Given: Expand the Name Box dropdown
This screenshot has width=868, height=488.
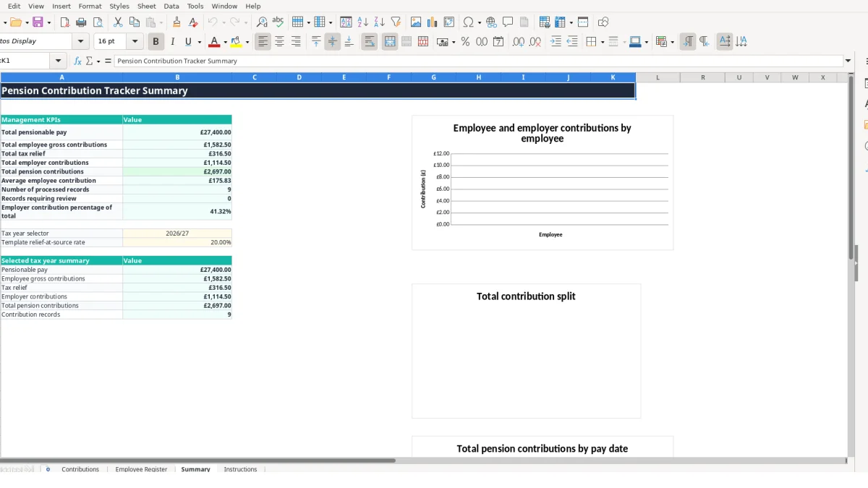Looking at the screenshot, I should pos(59,61).
